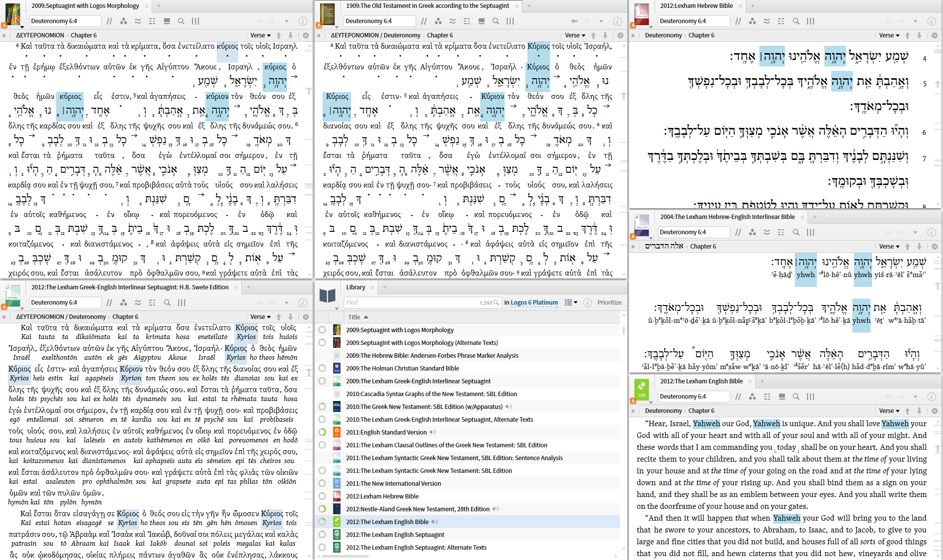Screen dimensions: 943x560
Task: Click Chapter 6 breadcrumb in Lexham English Bible panel
Action: point(701,411)
